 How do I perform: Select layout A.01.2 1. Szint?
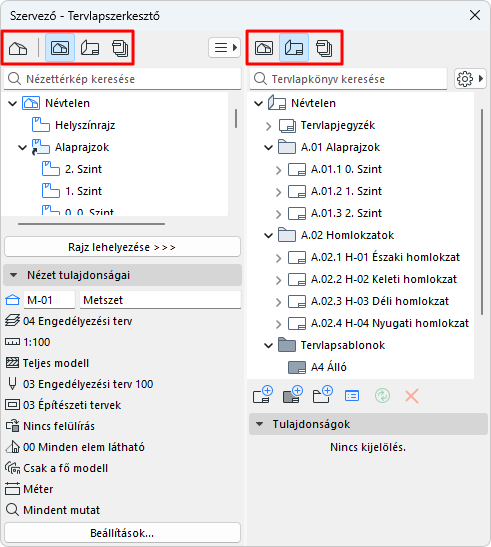[346, 191]
